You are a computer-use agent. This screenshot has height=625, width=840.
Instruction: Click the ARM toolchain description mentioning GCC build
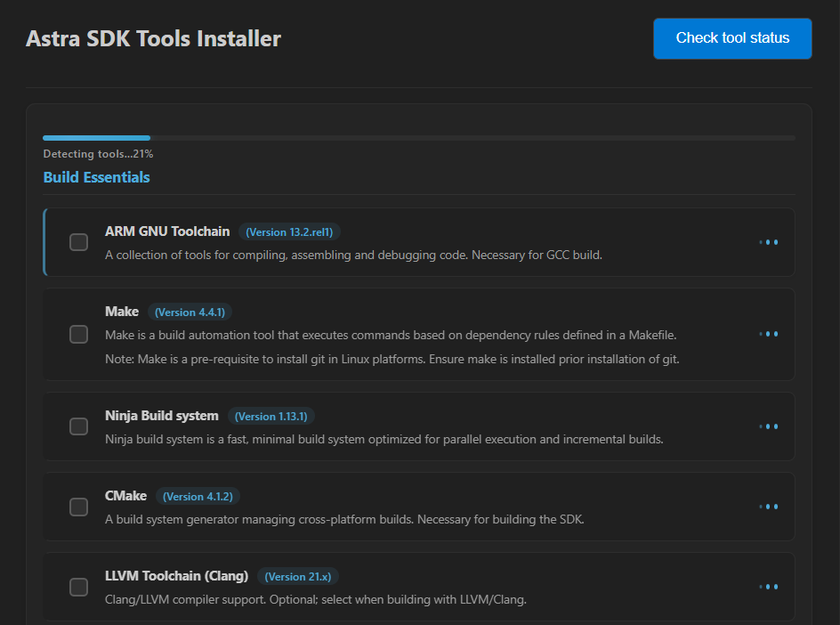tap(353, 256)
